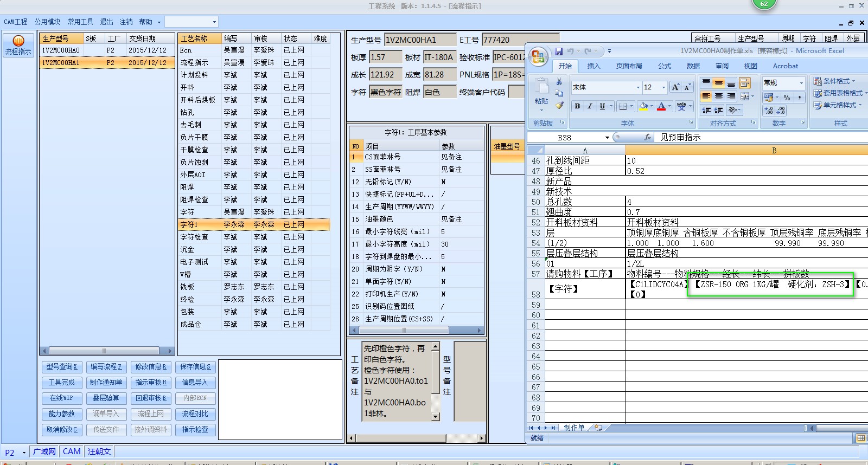
Task: Click the accounting number format icon
Action: point(768,98)
